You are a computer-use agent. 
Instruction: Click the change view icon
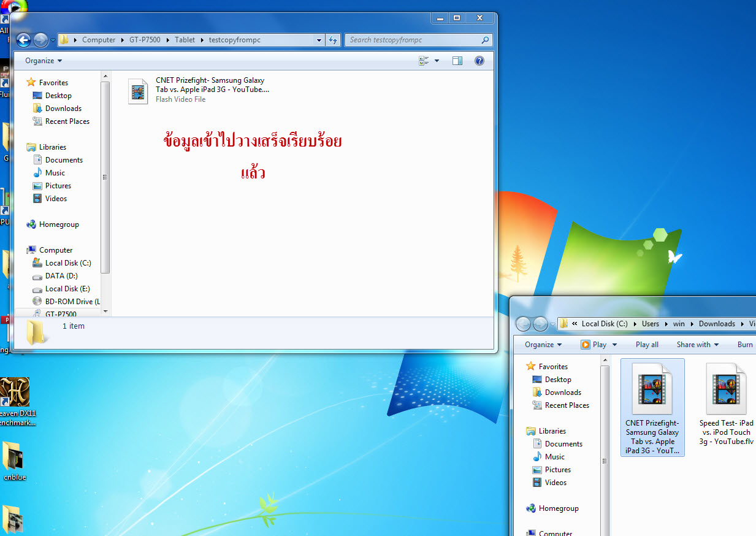424,61
